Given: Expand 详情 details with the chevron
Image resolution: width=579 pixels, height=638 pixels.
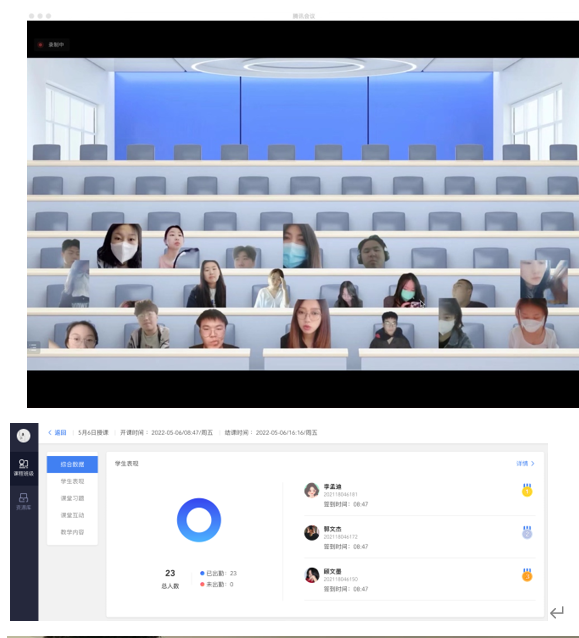Looking at the screenshot, I should pyautogui.click(x=525, y=463).
